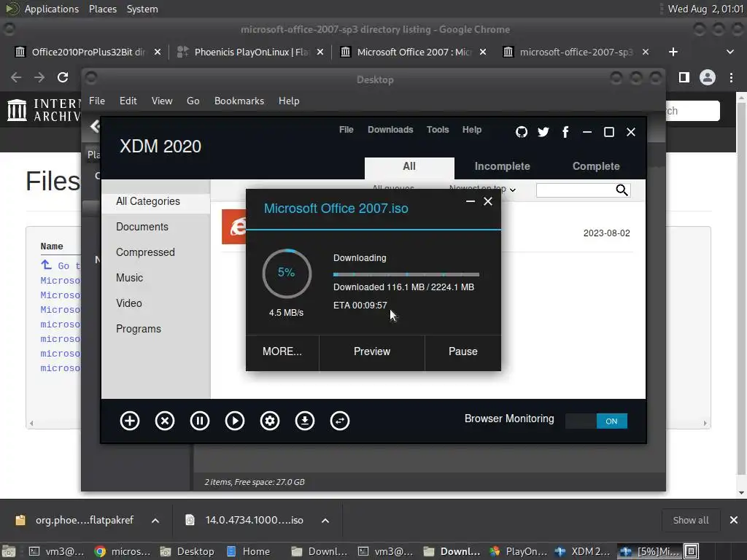The height and width of the screenshot is (560, 747).
Task: Open XDM File menu
Action: click(x=347, y=130)
